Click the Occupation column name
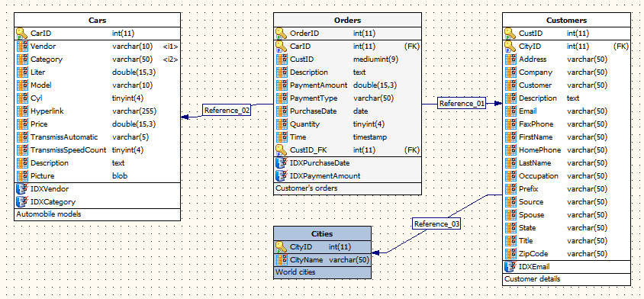 (539, 176)
